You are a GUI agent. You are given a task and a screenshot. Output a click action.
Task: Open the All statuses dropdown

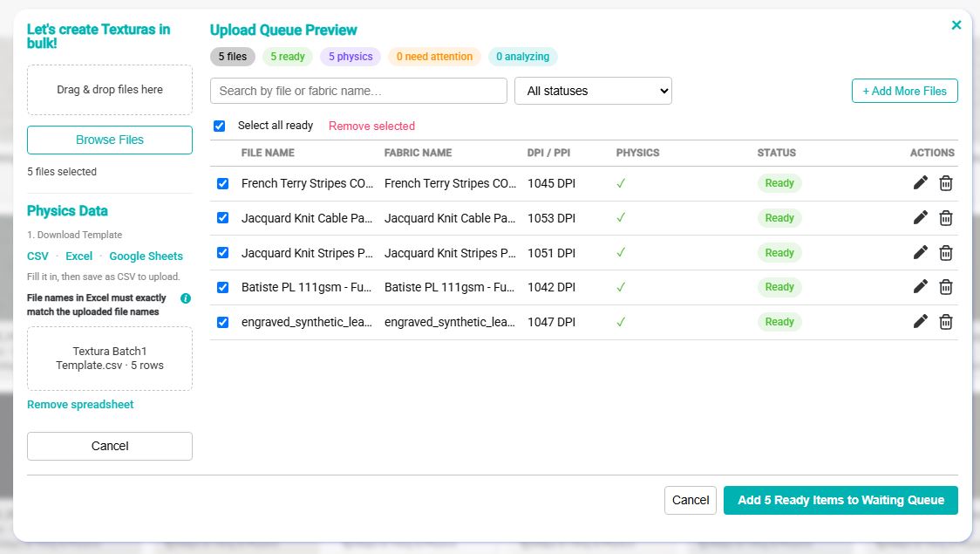click(x=593, y=91)
